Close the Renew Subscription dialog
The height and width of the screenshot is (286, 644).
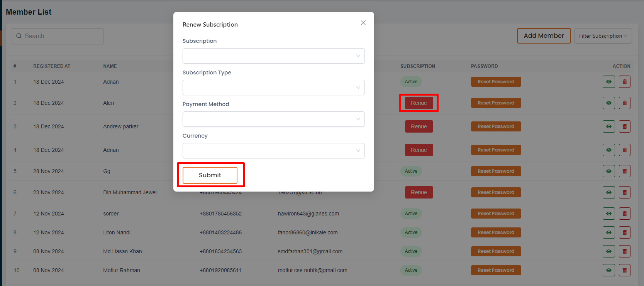tap(363, 23)
